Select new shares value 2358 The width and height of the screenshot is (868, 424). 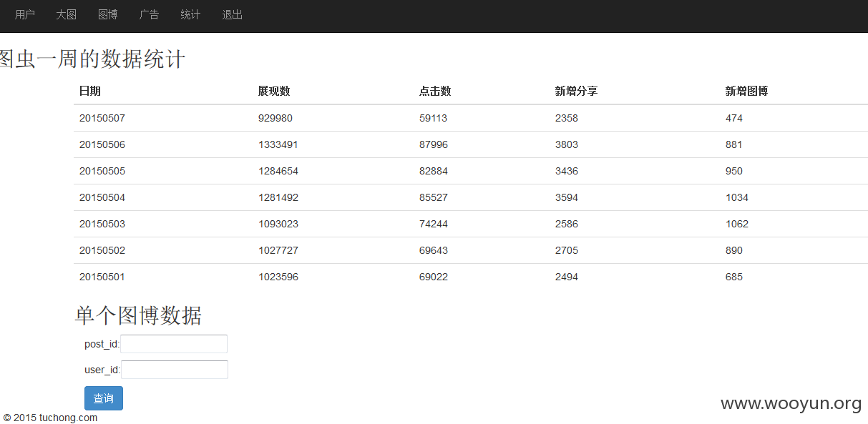tap(567, 118)
